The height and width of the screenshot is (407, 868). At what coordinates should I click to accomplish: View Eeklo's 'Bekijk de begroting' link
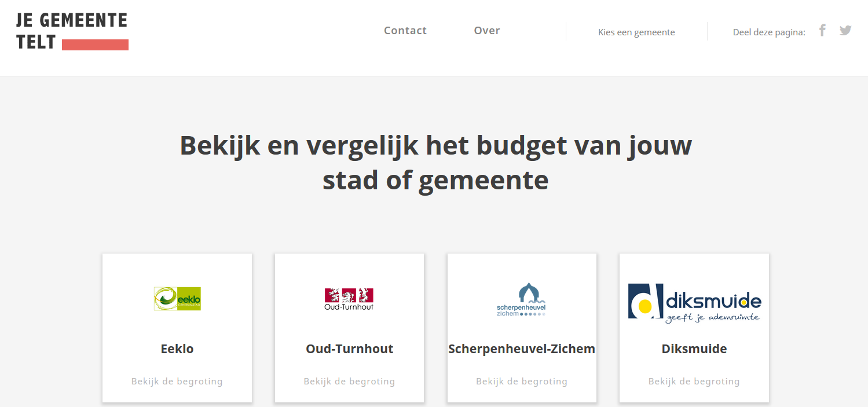[177, 382]
